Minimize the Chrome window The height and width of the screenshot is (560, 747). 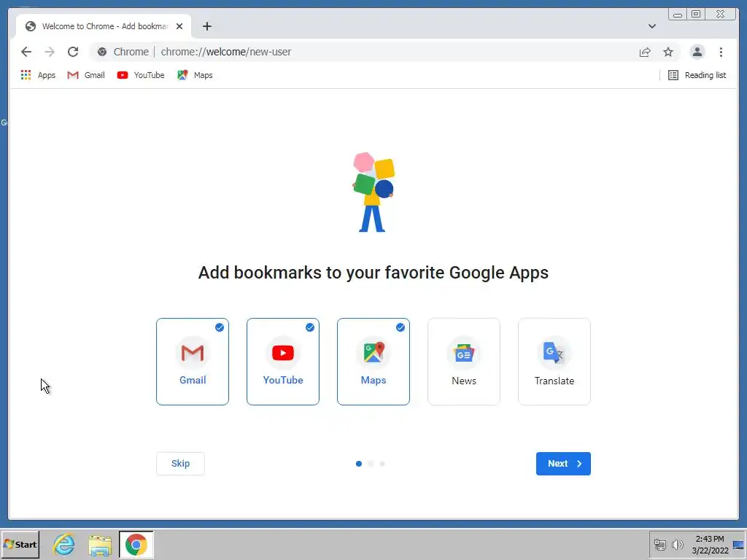[x=678, y=14]
